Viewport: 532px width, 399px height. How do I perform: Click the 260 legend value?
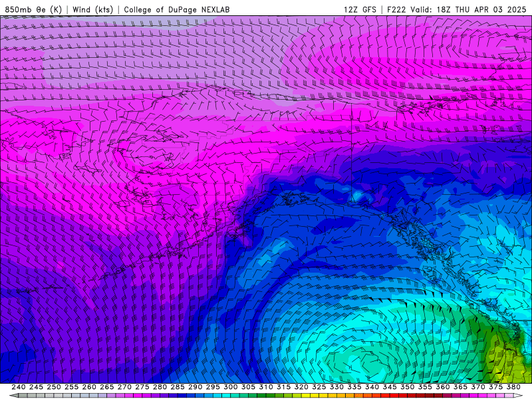point(89,387)
